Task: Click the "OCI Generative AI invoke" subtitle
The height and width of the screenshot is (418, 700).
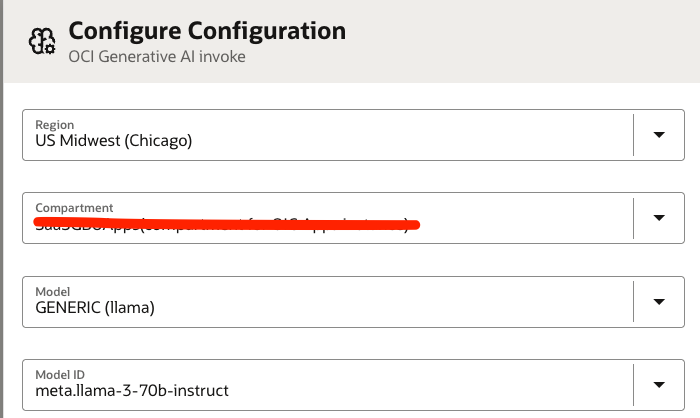Action: tap(157, 57)
